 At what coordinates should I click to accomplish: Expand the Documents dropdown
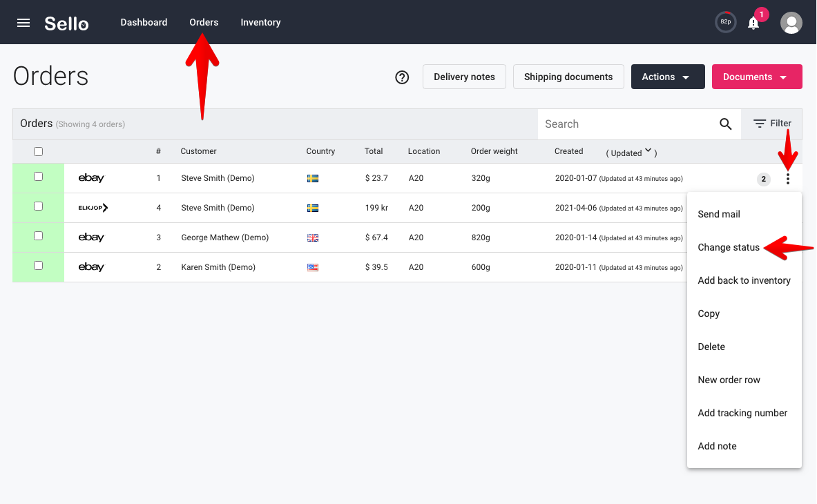756,77
